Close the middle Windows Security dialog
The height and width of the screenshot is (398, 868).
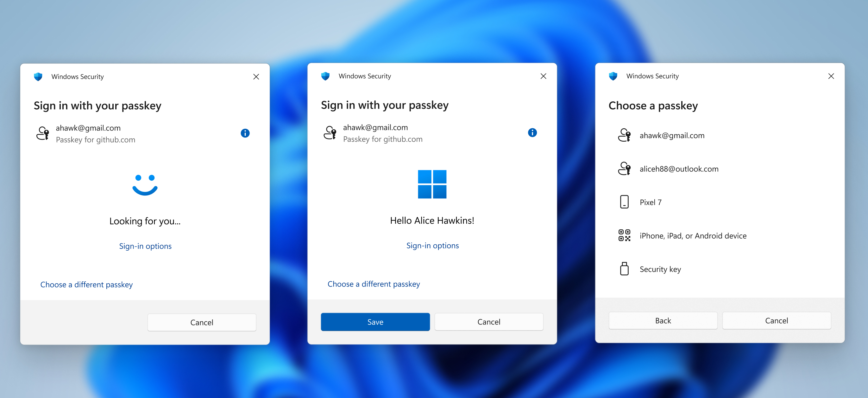543,76
